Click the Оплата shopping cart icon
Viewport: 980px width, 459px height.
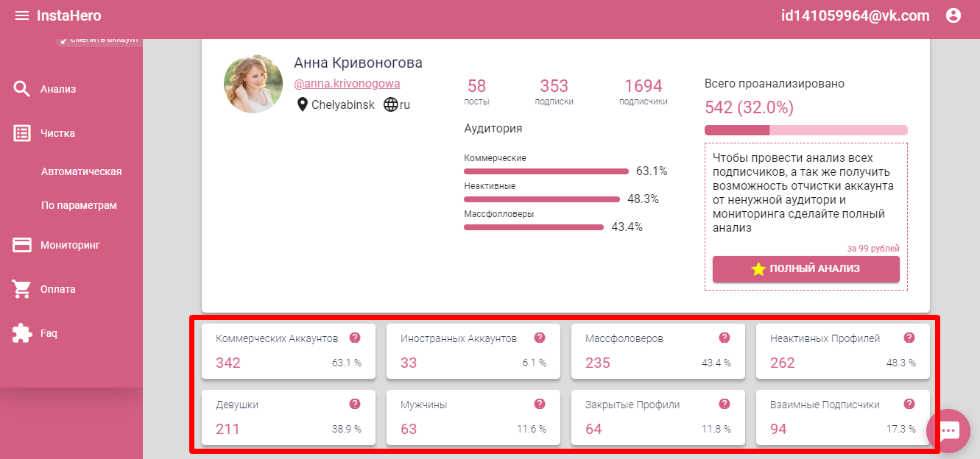click(x=22, y=289)
